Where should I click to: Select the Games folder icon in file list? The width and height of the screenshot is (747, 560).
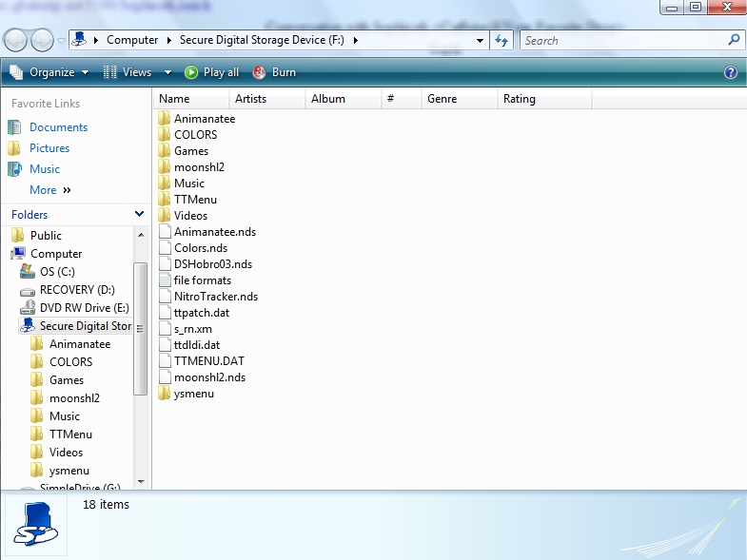pos(165,151)
